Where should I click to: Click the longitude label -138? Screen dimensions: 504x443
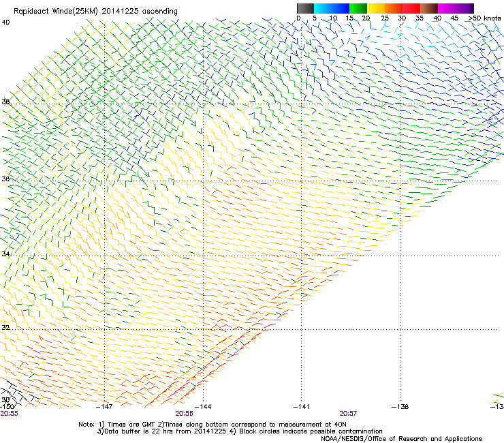tap(400, 407)
